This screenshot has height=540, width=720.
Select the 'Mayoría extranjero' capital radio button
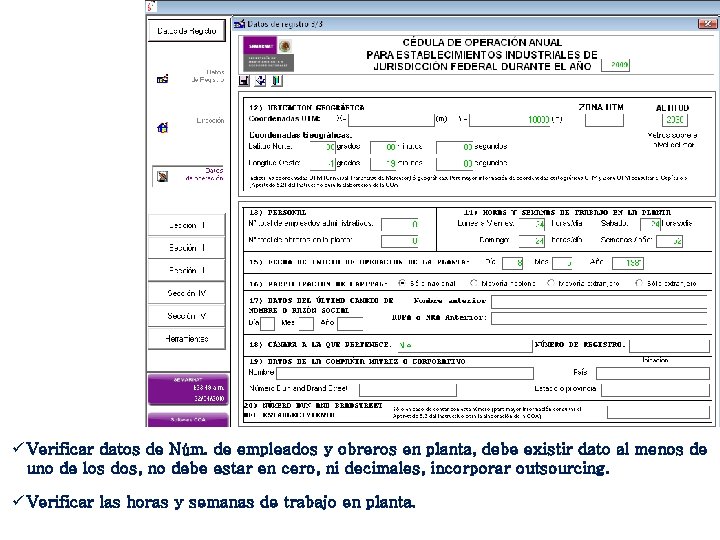(x=551, y=283)
